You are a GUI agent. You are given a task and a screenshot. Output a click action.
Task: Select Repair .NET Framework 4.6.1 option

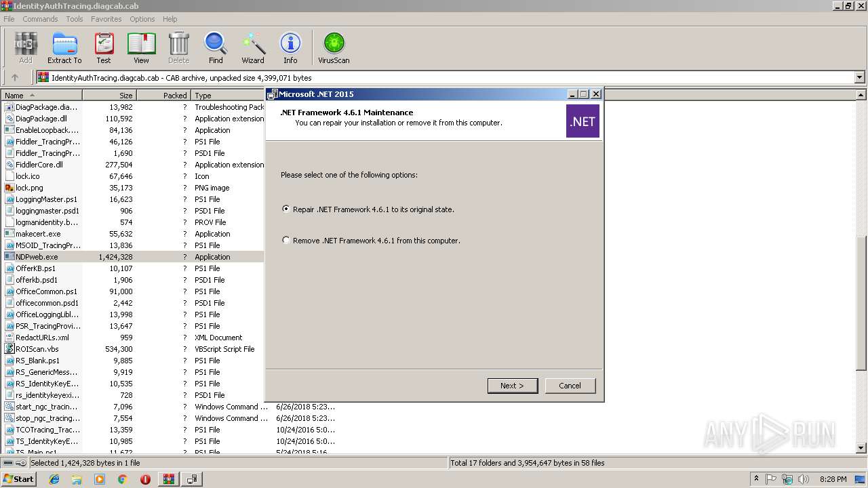click(368, 209)
